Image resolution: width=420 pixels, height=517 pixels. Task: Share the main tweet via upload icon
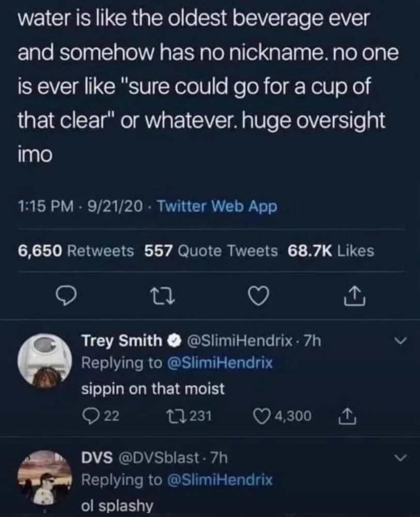pos(354,296)
